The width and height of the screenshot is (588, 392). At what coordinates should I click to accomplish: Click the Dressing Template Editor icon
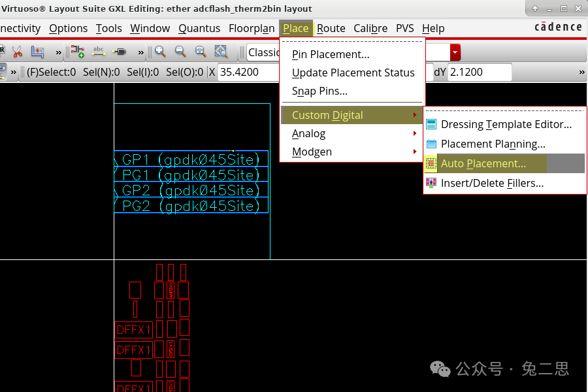(431, 124)
